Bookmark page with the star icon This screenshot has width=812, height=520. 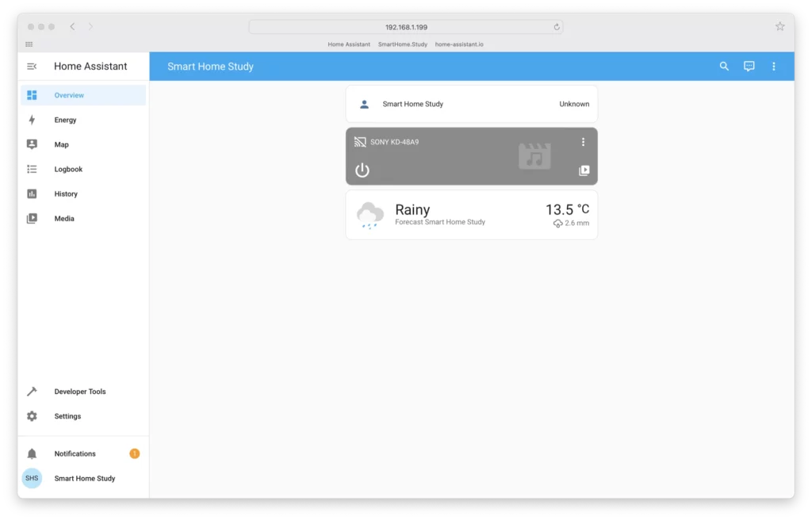tap(780, 26)
